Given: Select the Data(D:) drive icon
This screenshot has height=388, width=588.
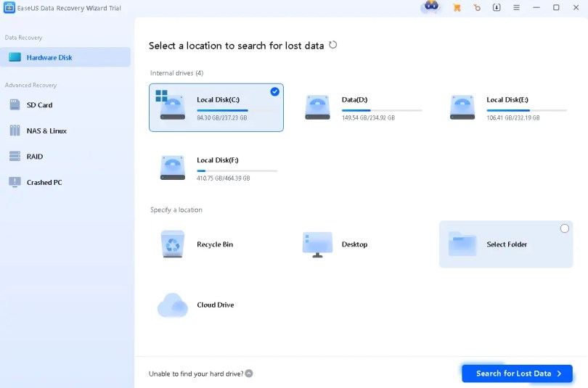Looking at the screenshot, I should pos(317,107).
